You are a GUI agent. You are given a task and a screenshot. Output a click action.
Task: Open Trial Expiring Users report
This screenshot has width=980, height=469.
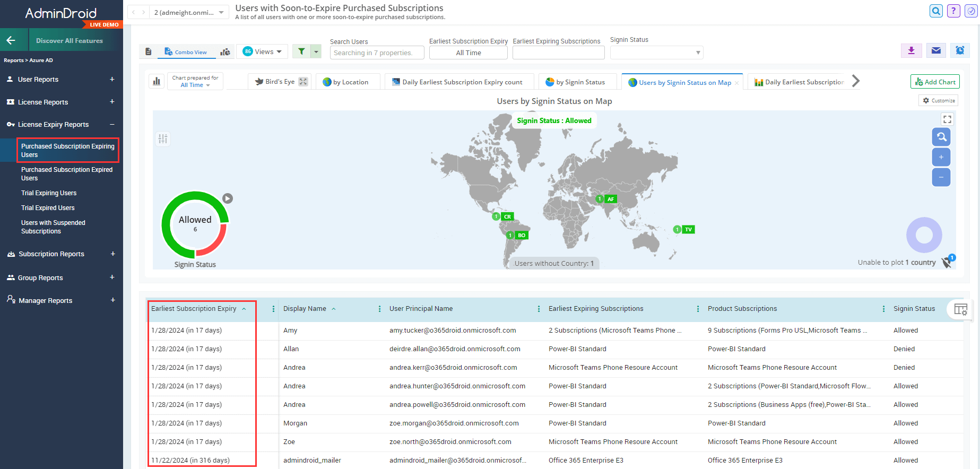click(49, 193)
